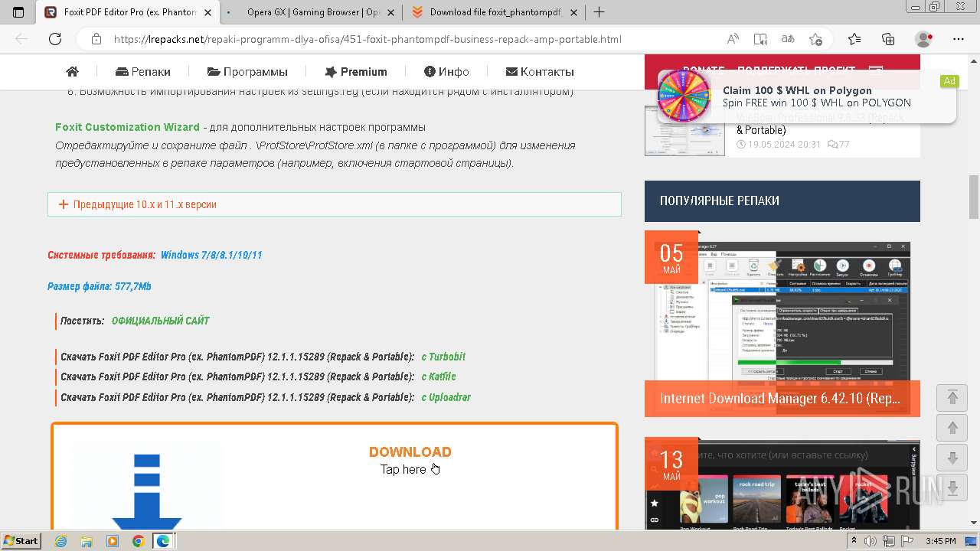Image resolution: width=980 pixels, height=551 pixels.
Task: Switch to Foxit PDF Editor Pro tab
Action: coord(127,12)
